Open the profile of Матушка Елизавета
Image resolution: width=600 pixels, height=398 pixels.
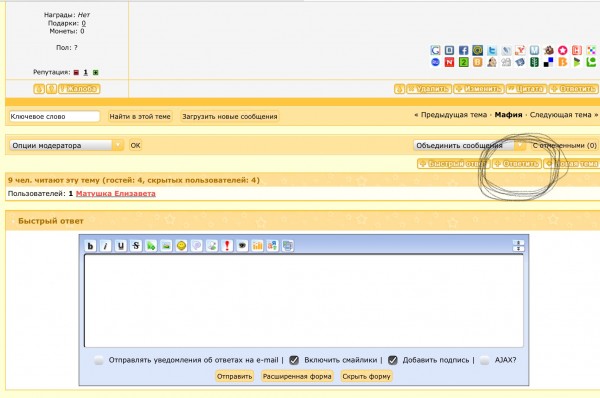[x=116, y=194]
